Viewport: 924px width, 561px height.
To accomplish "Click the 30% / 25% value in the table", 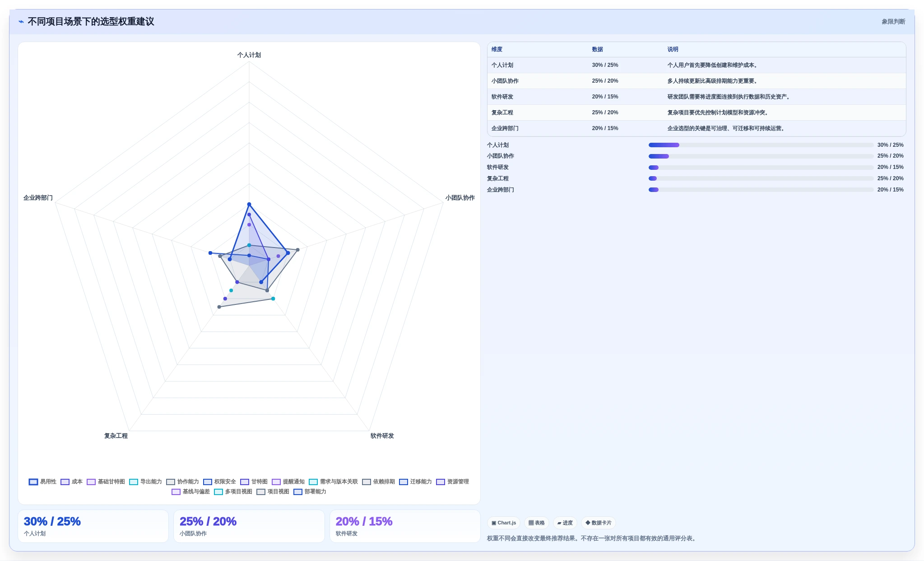I will [605, 65].
